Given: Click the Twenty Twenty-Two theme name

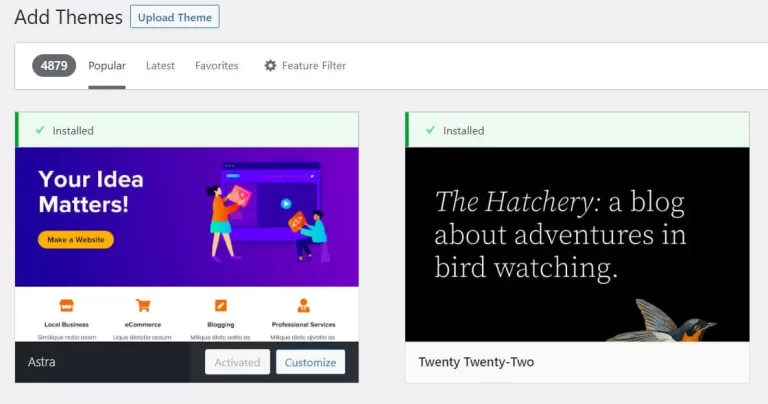Looking at the screenshot, I should point(476,362).
